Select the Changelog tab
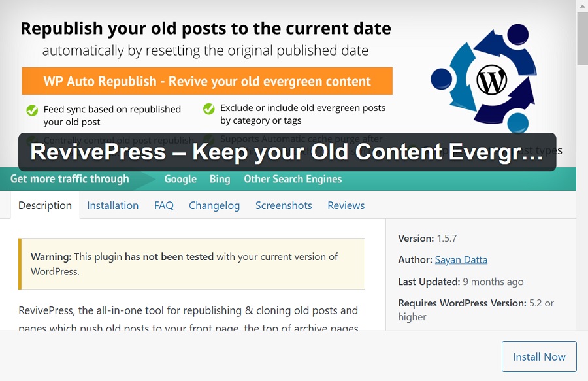 click(214, 205)
